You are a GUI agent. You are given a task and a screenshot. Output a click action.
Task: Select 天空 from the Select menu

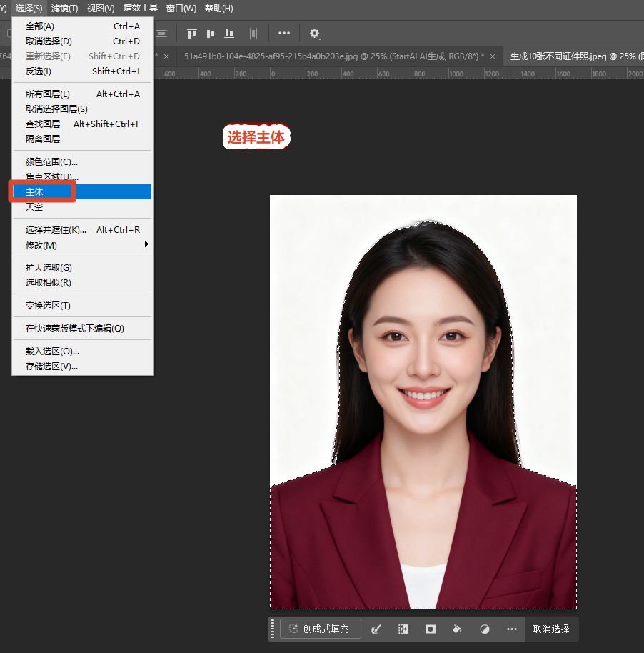pos(82,207)
